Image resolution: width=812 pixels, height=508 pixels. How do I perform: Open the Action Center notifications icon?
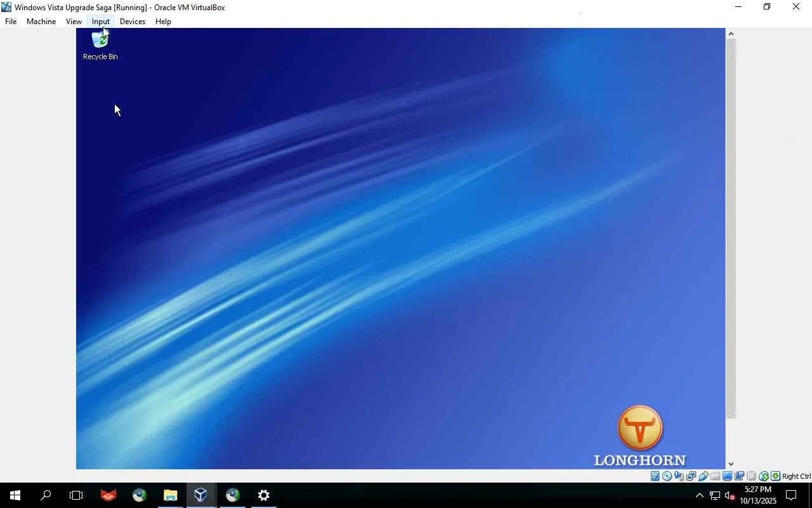click(x=791, y=495)
